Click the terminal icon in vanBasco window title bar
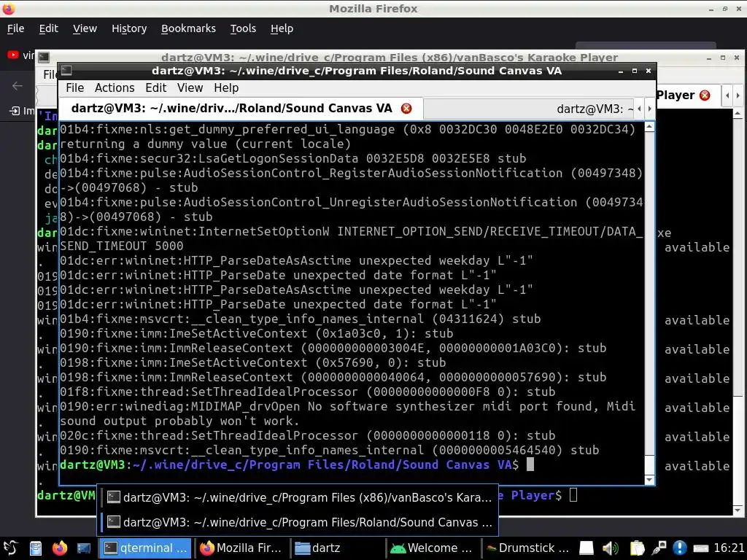The width and height of the screenshot is (747, 560). tap(44, 58)
